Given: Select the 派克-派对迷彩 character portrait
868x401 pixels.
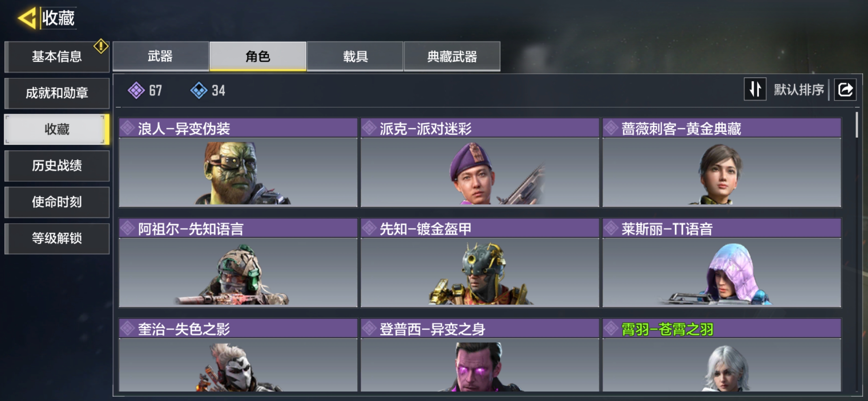Looking at the screenshot, I should pos(480,172).
